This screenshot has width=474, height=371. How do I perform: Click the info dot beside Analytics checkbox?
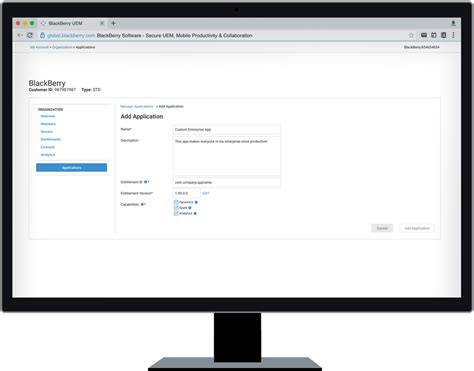[195, 213]
